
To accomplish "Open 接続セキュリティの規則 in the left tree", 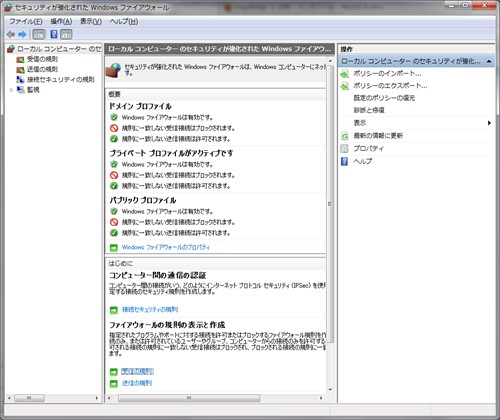I will point(61,79).
